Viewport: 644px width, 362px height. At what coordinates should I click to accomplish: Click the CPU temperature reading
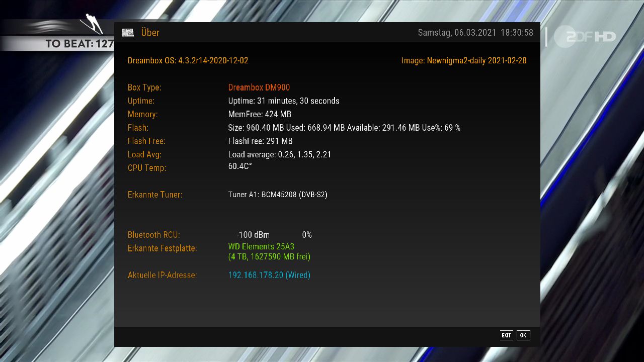pyautogui.click(x=240, y=166)
